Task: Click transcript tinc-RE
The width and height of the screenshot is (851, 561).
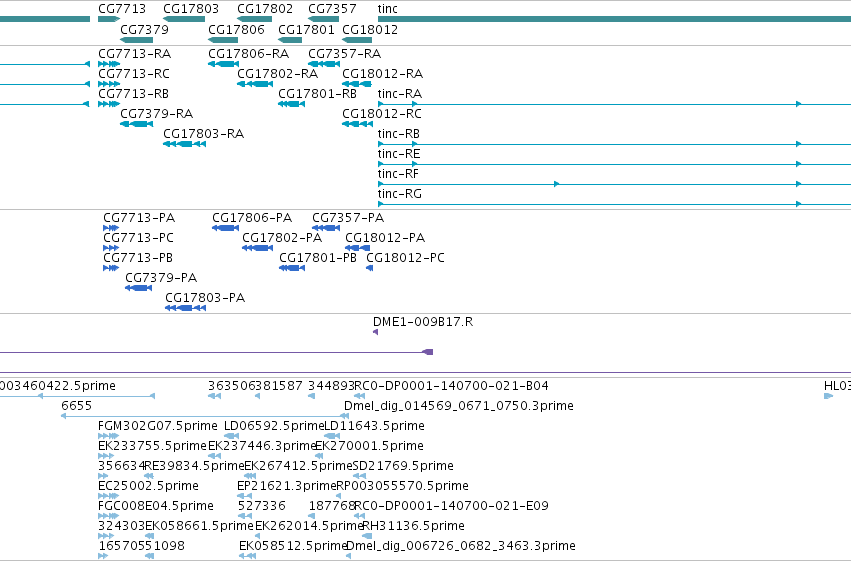Action: pyautogui.click(x=399, y=154)
